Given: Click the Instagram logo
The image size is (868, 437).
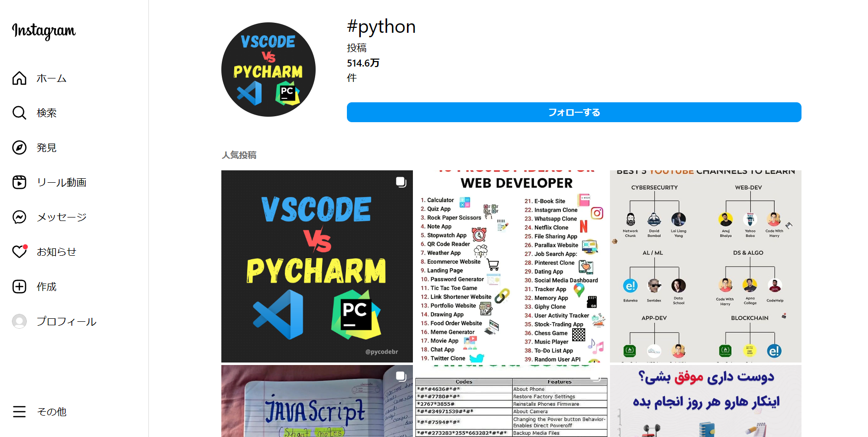Looking at the screenshot, I should pos(44,31).
